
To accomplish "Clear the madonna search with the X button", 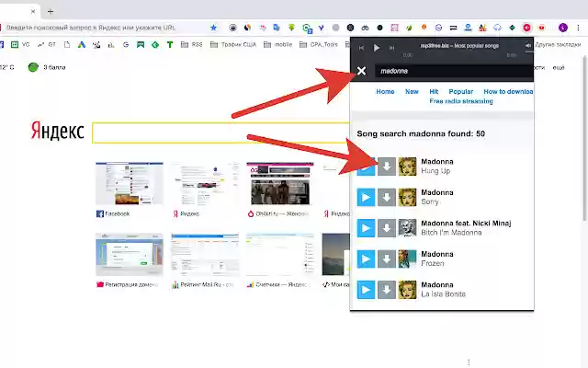I will pos(361,71).
